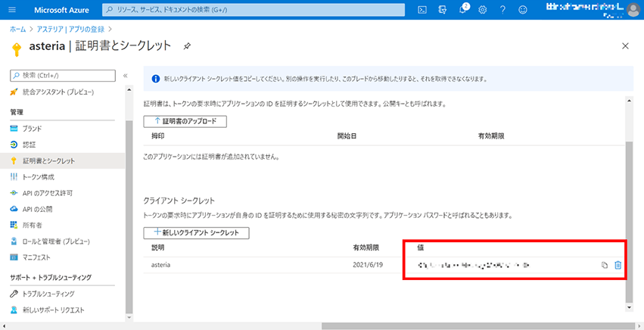Screen dimensions: 644x330
Task: Click 証明書のアップロード button
Action: [x=185, y=121]
